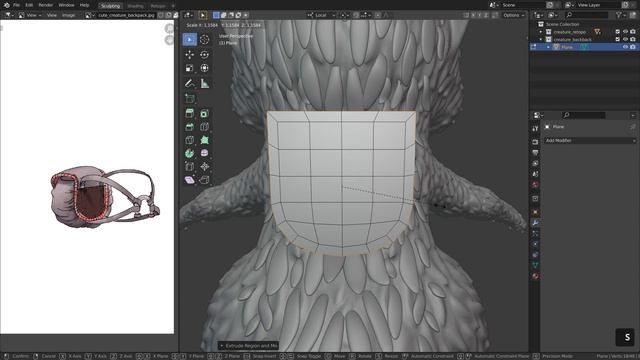Select the Shrink/Fatten tool
The image size is (640, 360).
tap(204, 167)
